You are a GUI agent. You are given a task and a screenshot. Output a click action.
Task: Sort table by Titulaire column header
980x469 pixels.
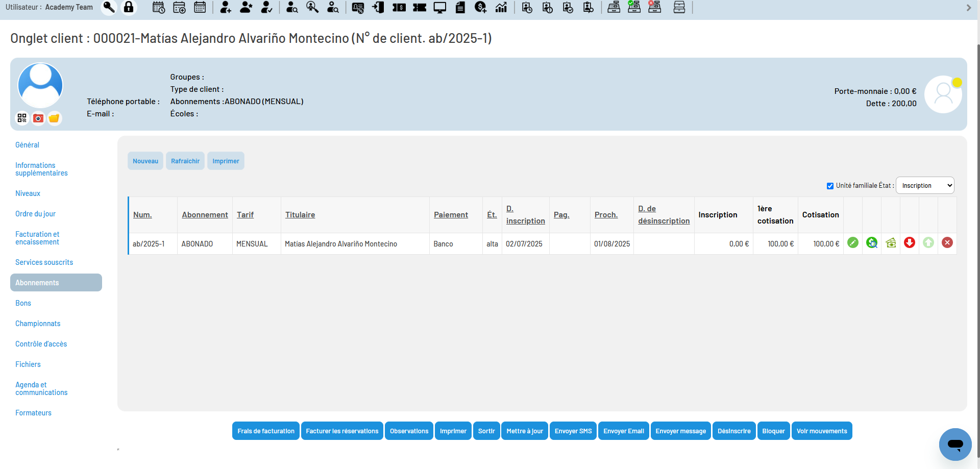click(x=300, y=215)
